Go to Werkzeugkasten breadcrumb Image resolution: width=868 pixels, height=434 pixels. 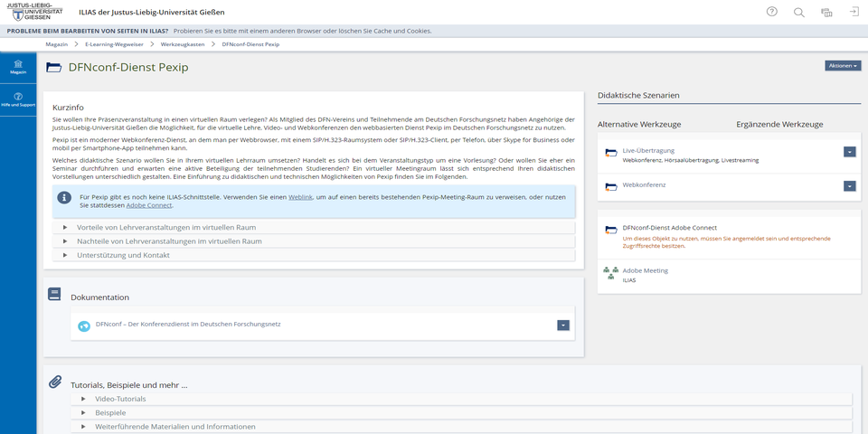[x=183, y=44]
